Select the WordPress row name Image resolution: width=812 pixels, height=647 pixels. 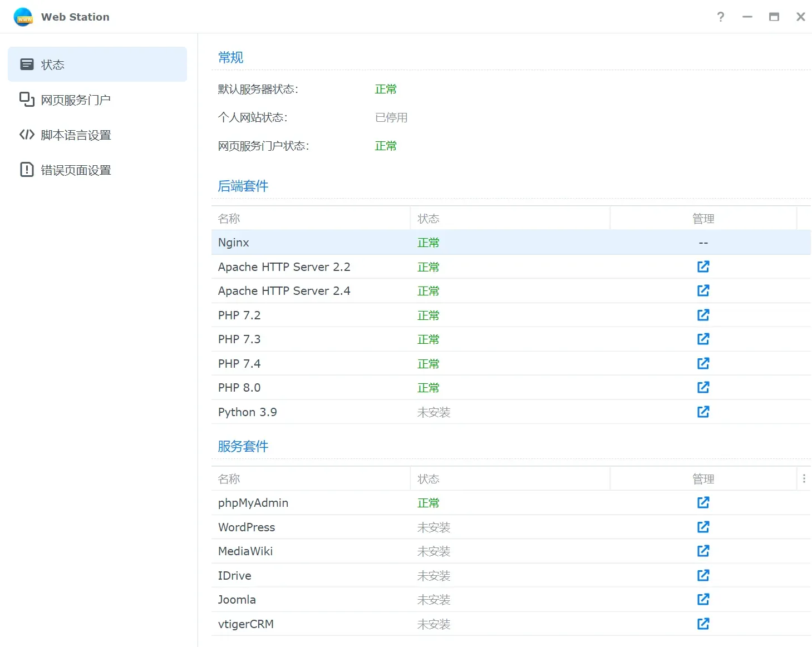pos(247,527)
